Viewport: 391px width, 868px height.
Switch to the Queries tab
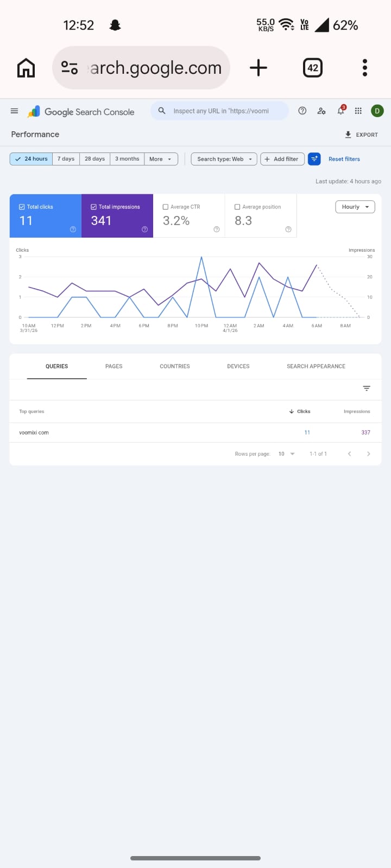[56, 366]
